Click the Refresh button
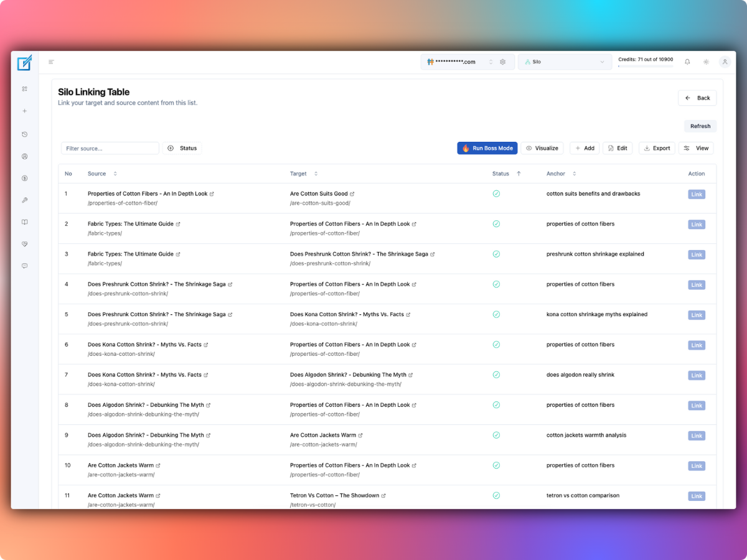The height and width of the screenshot is (560, 747). tap(700, 126)
